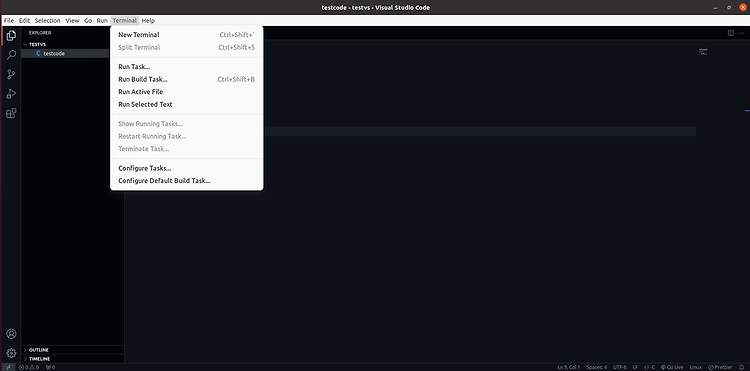Choose Configure Default Build Task...
The width and height of the screenshot is (750, 371).
(x=187, y=181)
